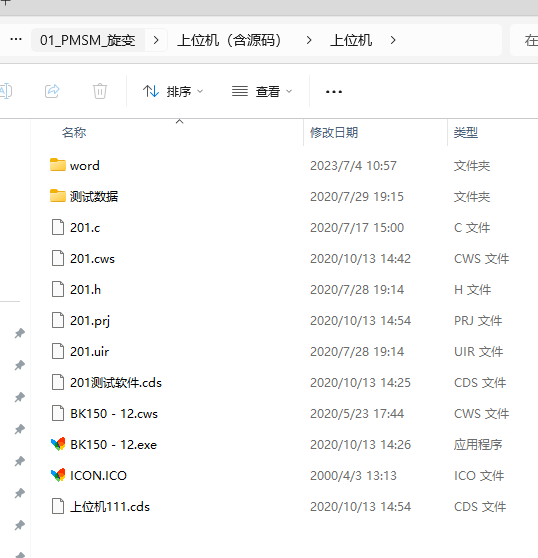This screenshot has height=558, width=538.
Task: Select the ICON.ICO colorful icon
Action: (58, 475)
